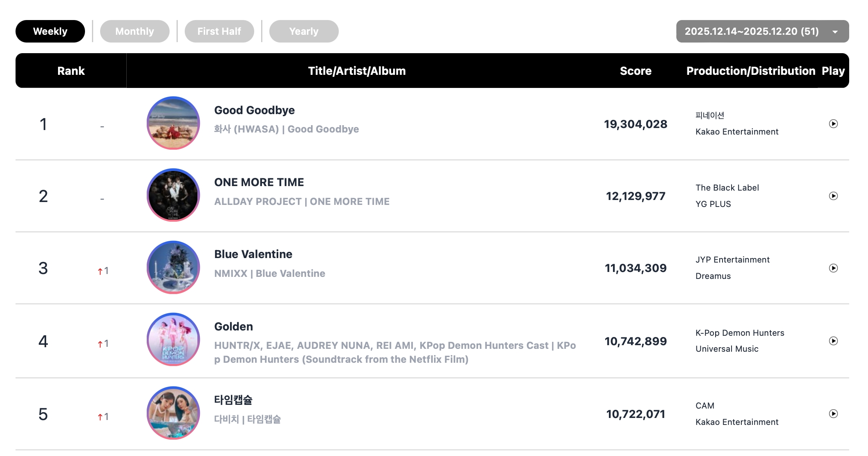Image resolution: width=868 pixels, height=456 pixels.
Task: Open the week date range dropdown
Action: [762, 31]
